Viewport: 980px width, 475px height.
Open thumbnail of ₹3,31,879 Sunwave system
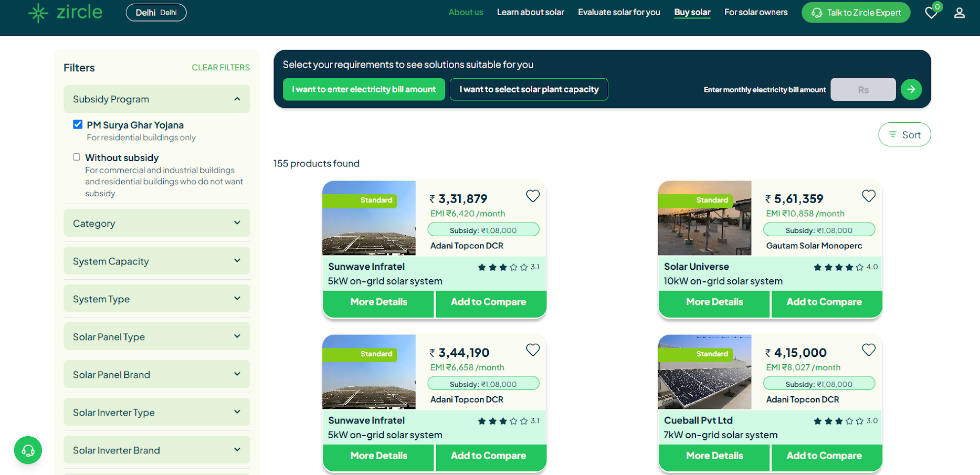tap(369, 218)
